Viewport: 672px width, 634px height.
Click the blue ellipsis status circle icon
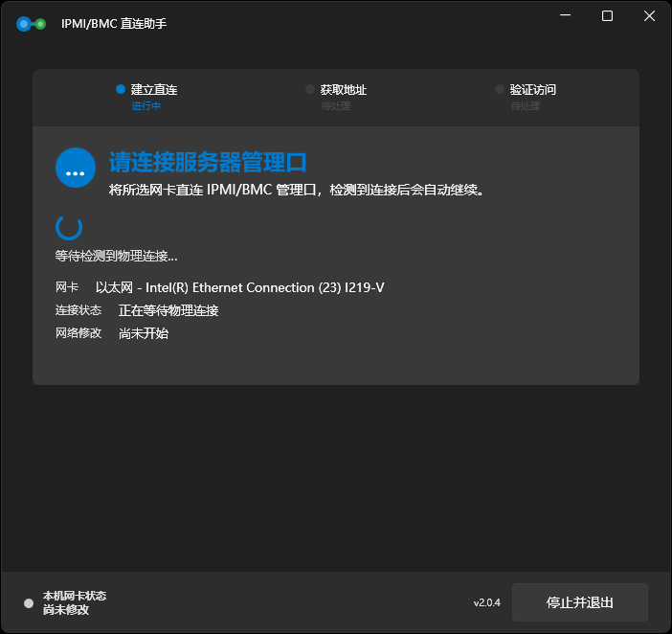pyautogui.click(x=76, y=168)
